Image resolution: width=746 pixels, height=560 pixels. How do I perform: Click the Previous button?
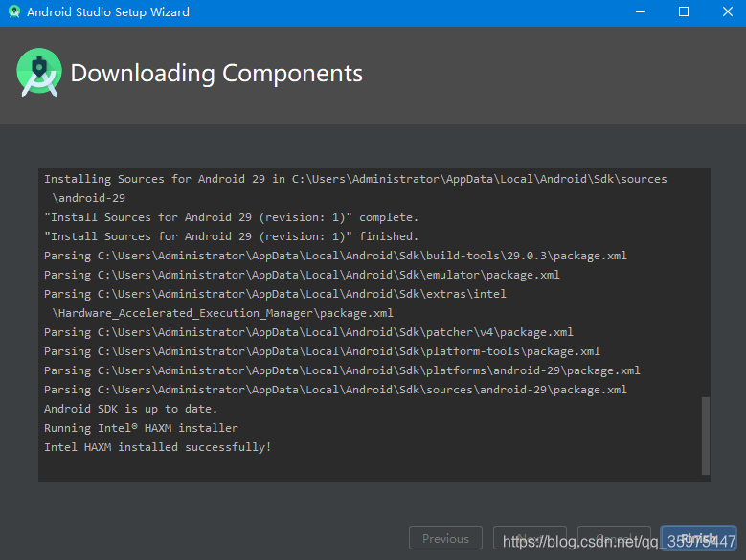pos(445,538)
